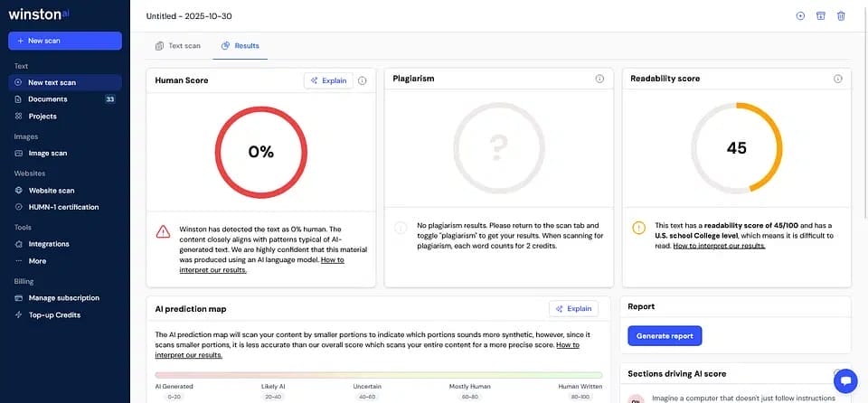The image size is (868, 403).
Task: Open Image scan from the sidebar
Action: point(47,154)
